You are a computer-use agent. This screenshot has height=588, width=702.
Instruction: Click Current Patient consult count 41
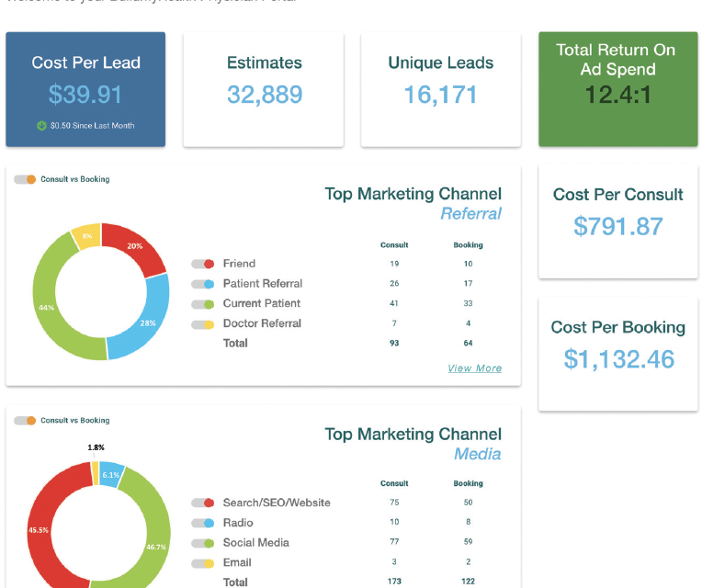coord(394,303)
